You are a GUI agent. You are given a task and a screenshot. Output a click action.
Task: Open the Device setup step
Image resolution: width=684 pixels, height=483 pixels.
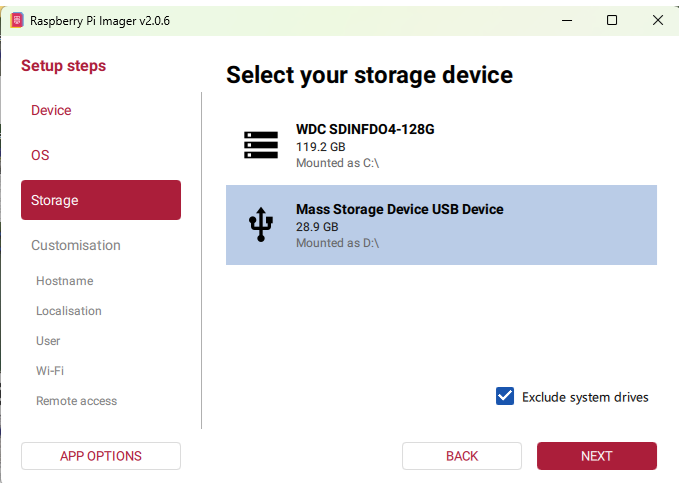point(51,110)
